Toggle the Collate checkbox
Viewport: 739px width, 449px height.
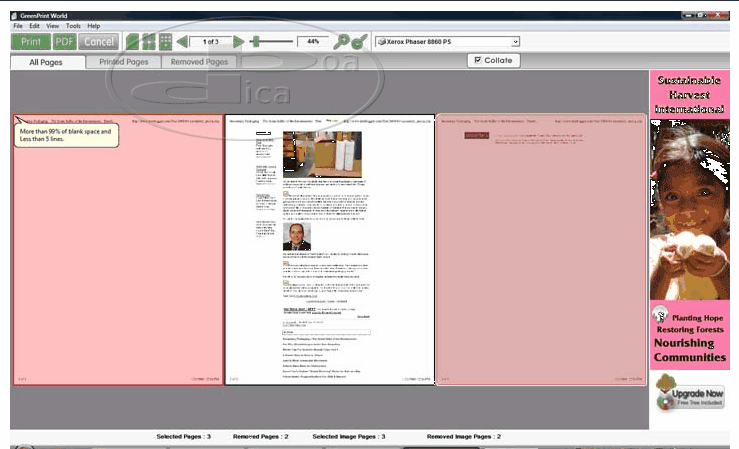tap(478, 61)
